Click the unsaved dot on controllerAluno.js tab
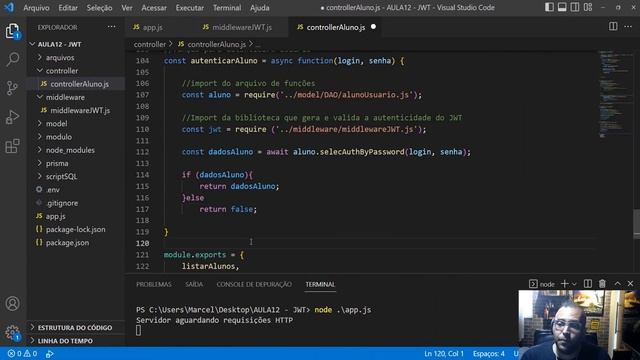Screen dimensions: 640x360 [x=373, y=27]
